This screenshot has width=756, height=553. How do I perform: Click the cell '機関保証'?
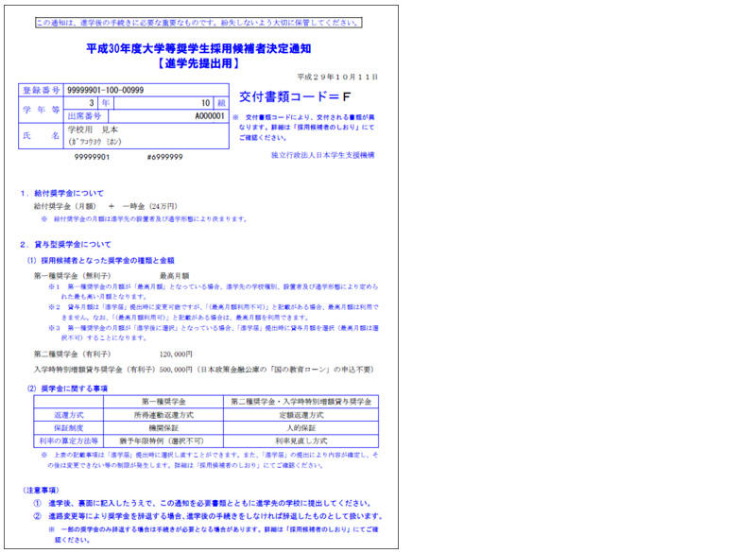(x=163, y=428)
